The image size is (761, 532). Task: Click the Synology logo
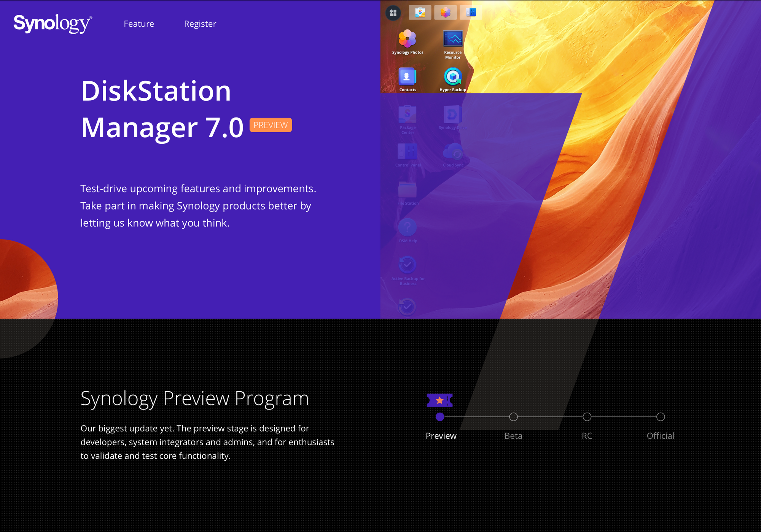pyautogui.click(x=53, y=24)
